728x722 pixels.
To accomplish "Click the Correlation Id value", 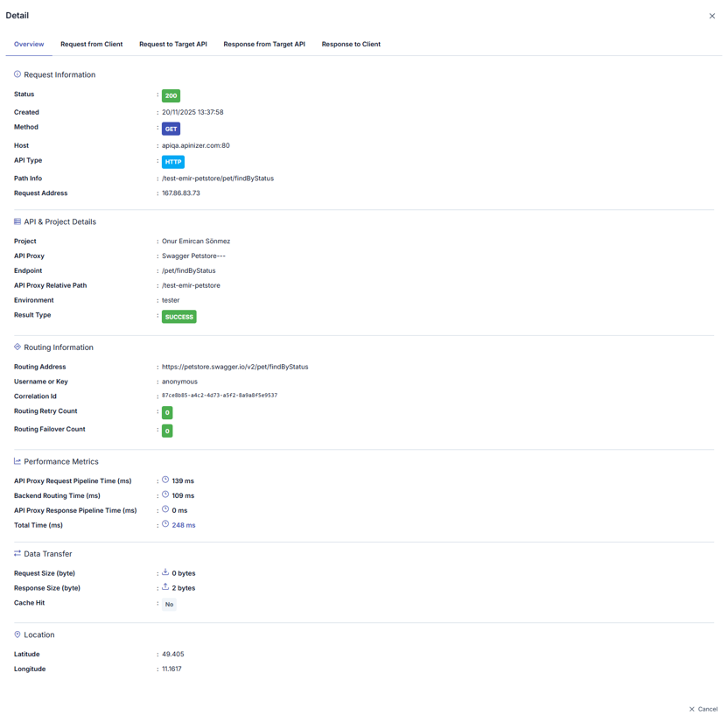I will (220, 396).
